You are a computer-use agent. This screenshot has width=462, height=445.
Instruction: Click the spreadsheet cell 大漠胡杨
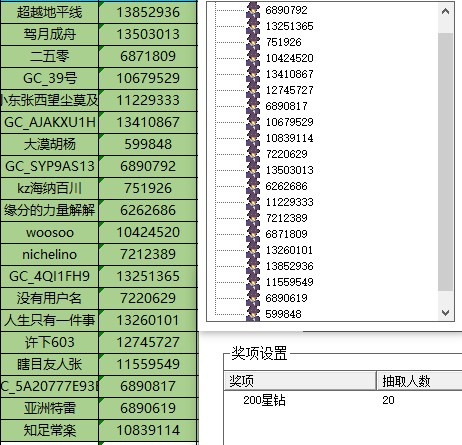[49, 144]
